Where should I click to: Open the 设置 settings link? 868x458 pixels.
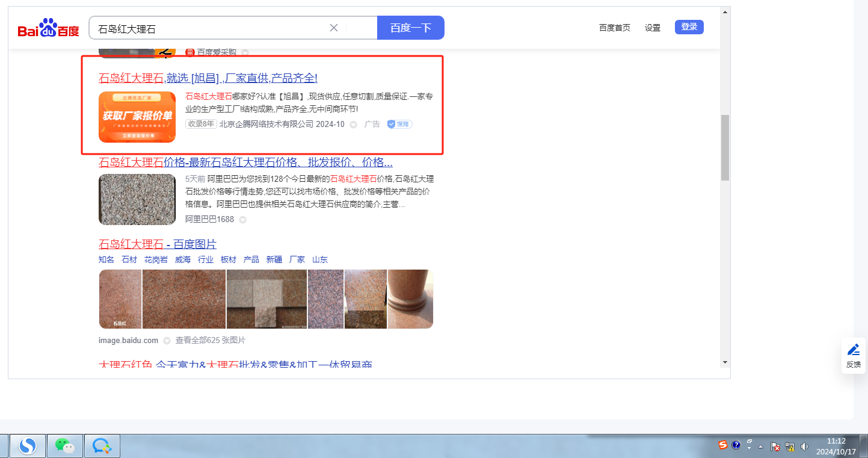coord(653,28)
